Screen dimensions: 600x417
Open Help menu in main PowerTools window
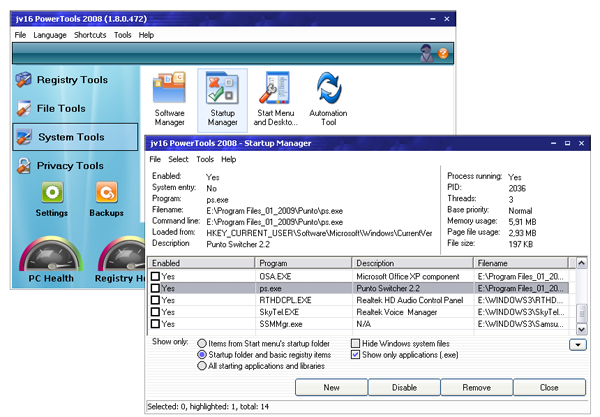click(146, 35)
